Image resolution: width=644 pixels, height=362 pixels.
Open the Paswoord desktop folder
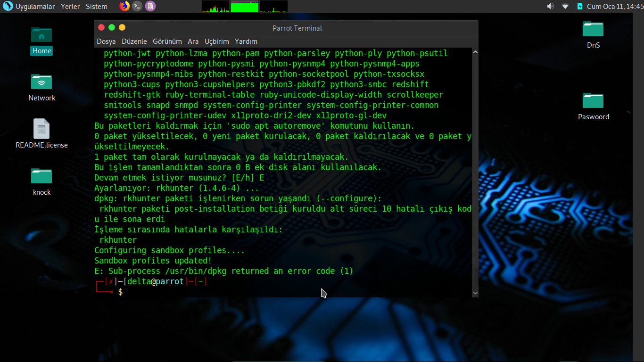[x=593, y=106]
